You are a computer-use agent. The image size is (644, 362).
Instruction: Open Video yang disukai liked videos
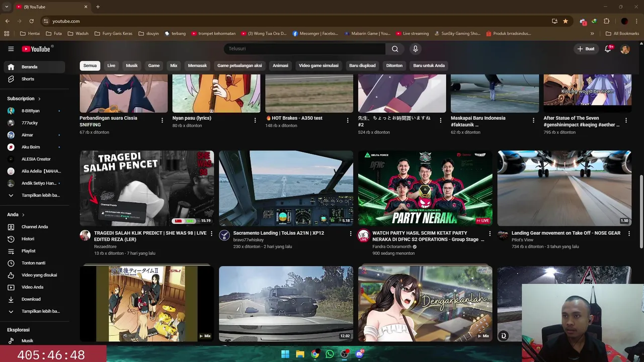coord(34,275)
